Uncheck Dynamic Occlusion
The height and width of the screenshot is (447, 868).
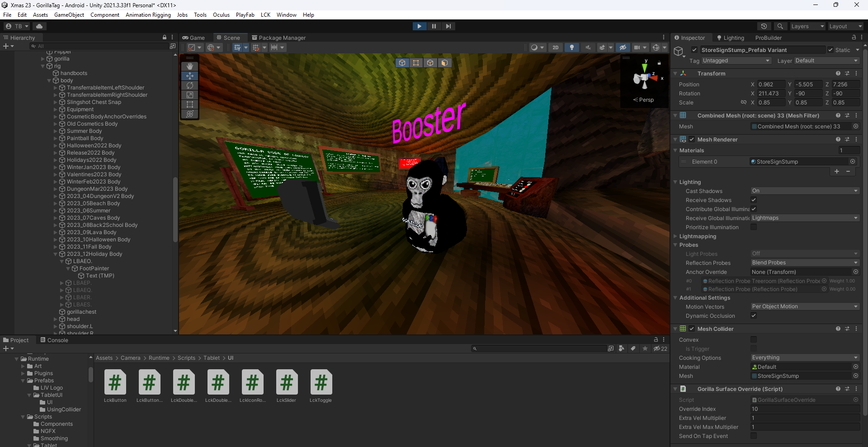pos(754,315)
